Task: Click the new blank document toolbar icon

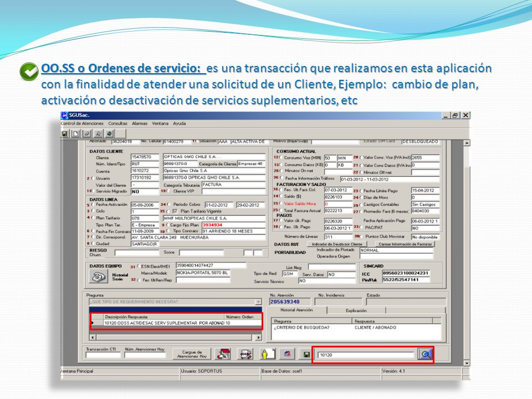Action: [x=76, y=134]
